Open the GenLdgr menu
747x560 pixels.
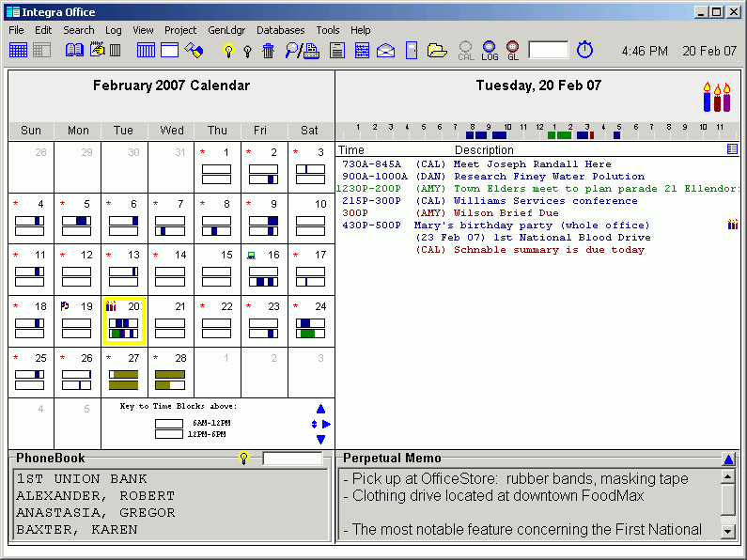[226, 30]
